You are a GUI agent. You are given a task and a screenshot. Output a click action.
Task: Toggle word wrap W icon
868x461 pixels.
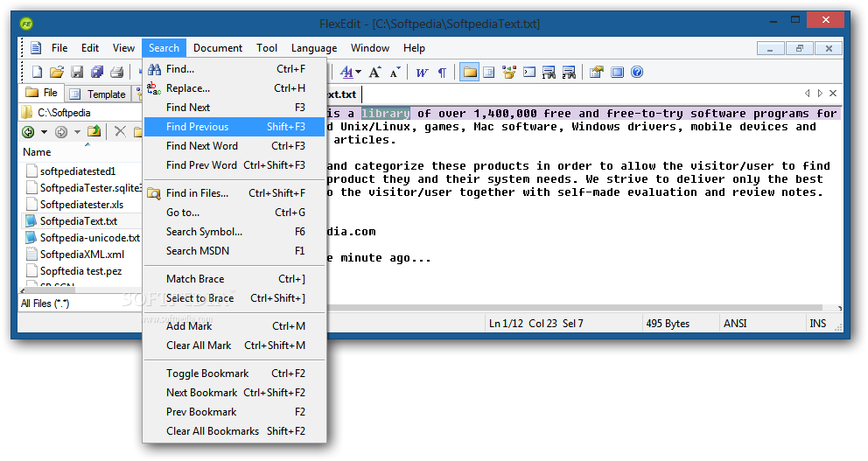tap(422, 72)
